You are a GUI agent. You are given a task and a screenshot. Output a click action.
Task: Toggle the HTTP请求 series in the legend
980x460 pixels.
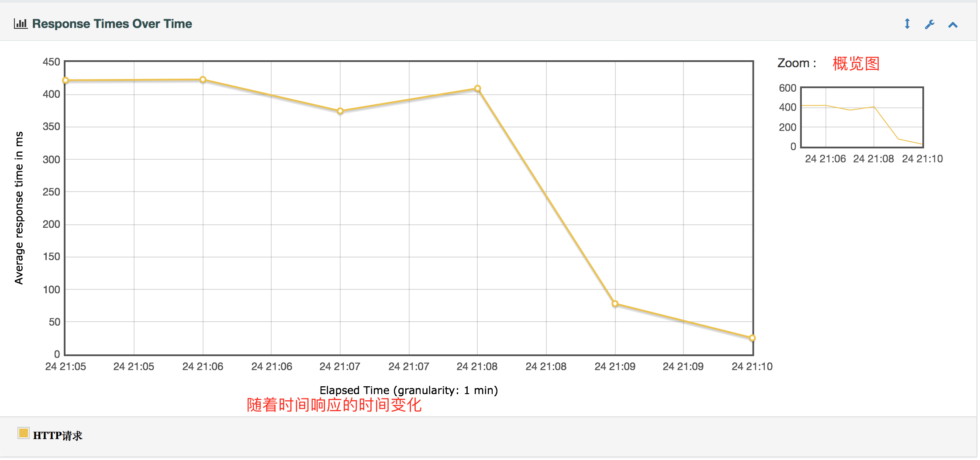(x=58, y=435)
